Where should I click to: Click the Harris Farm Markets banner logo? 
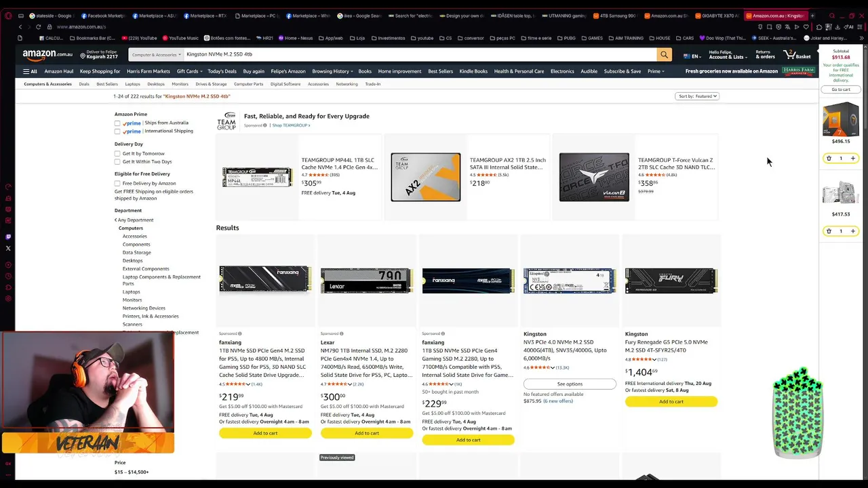click(x=798, y=71)
